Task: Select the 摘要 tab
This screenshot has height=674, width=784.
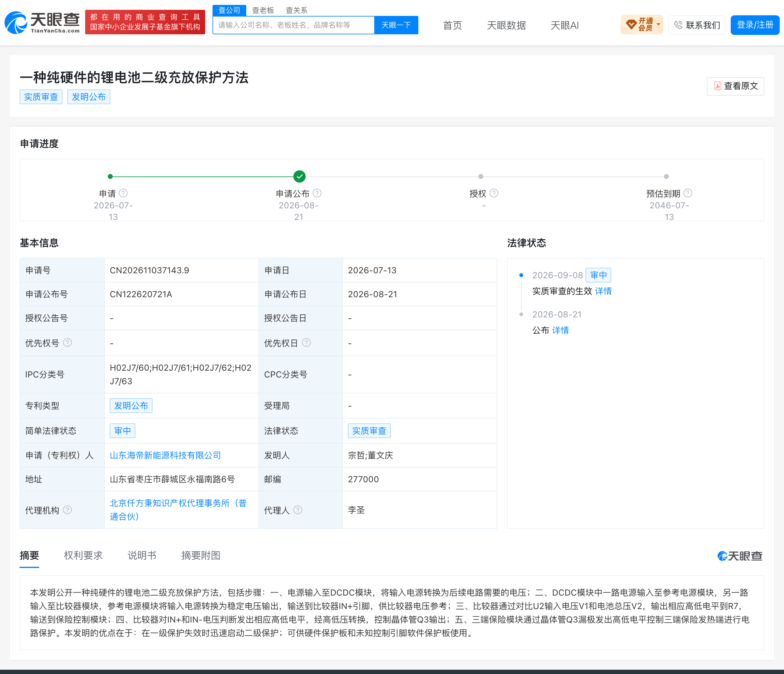Action: click(29, 555)
